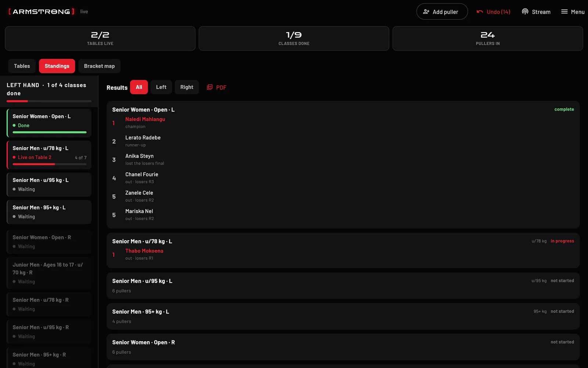Open Senior Men 95+ kg L results card
Viewport: 588px width, 368px height.
pos(343,316)
